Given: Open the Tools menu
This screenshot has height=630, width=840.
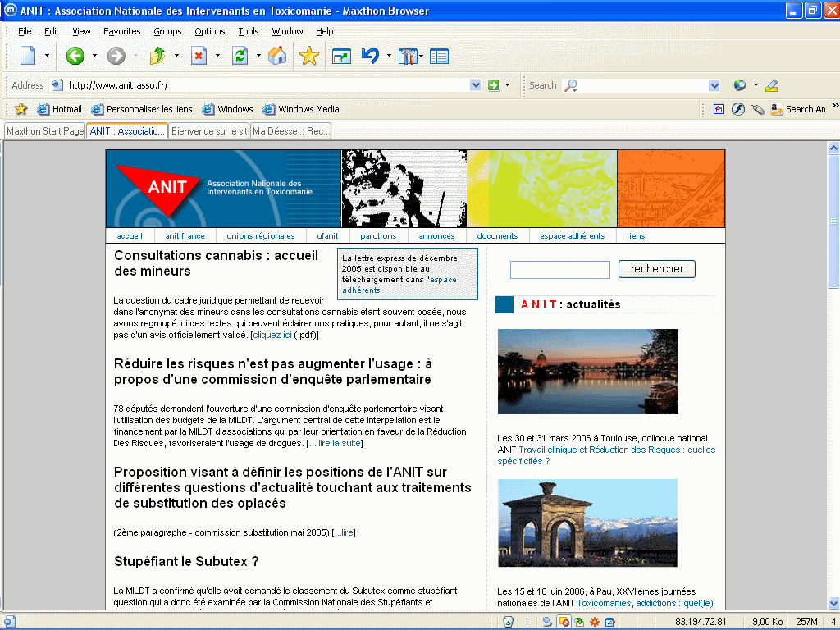Looking at the screenshot, I should (x=248, y=31).
